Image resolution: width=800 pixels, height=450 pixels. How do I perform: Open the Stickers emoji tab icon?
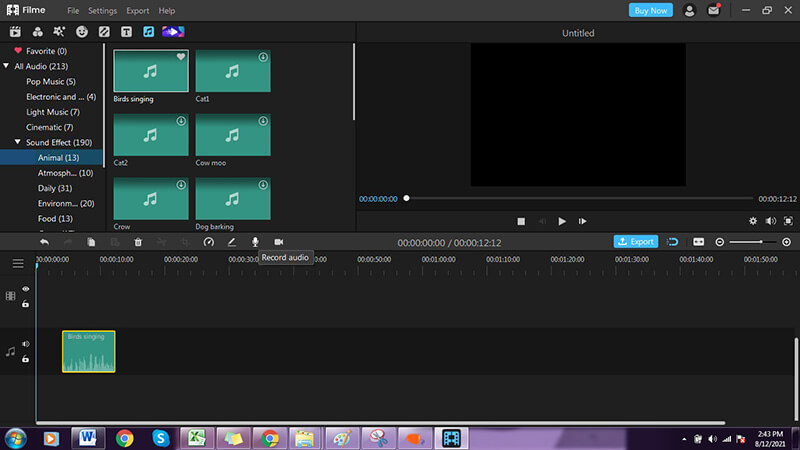pos(82,32)
